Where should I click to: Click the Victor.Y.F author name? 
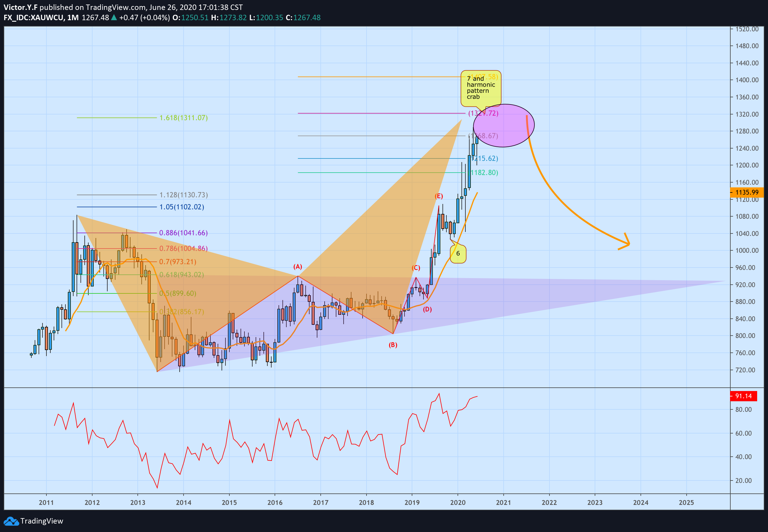(20, 7)
